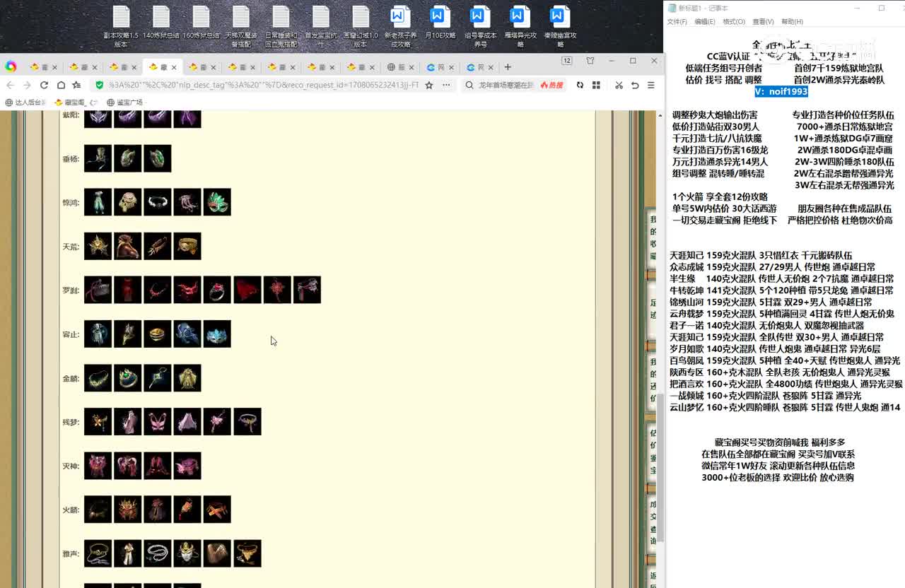Click the green-gem ring in 金鳞 row
The image size is (905, 588).
pos(128,377)
